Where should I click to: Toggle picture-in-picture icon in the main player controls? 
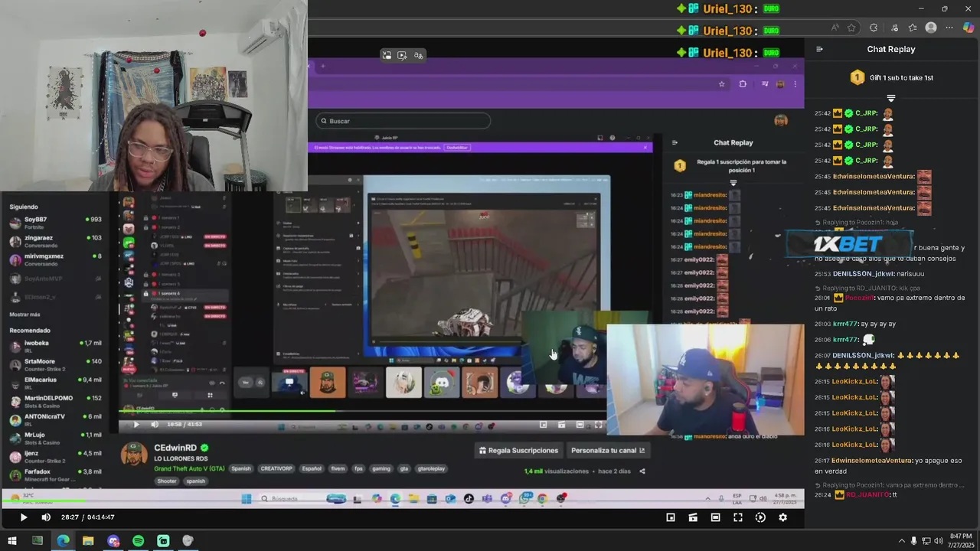671,517
